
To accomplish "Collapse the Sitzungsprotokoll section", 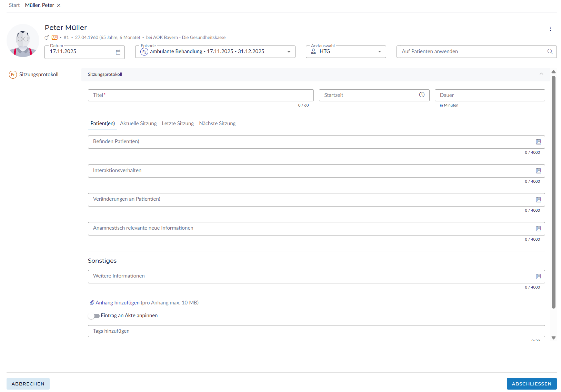I will 541,74.
